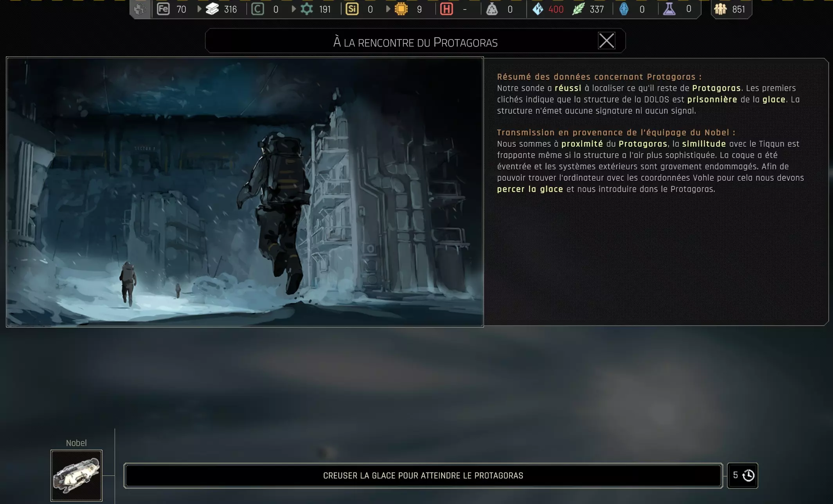Viewport: 833px width, 504px height.
Task: Click the science flask resource icon
Action: click(x=669, y=9)
